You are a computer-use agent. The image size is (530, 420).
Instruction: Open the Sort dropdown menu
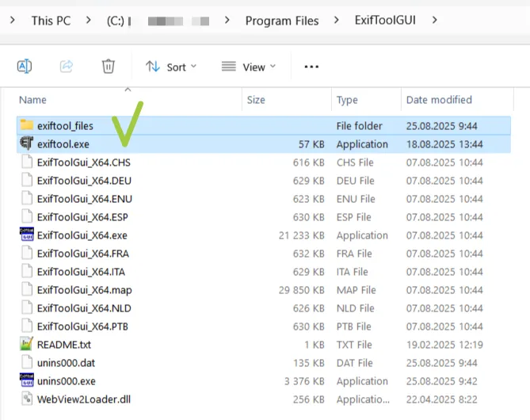(x=171, y=67)
